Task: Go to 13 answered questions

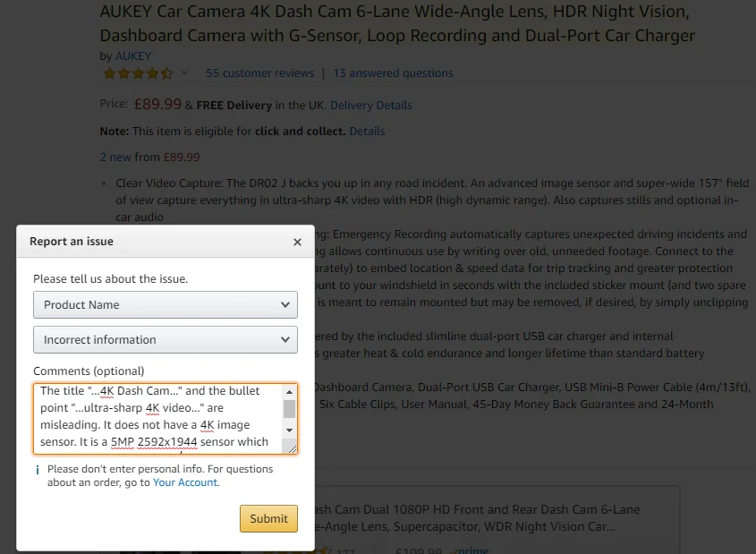Action: click(x=393, y=73)
